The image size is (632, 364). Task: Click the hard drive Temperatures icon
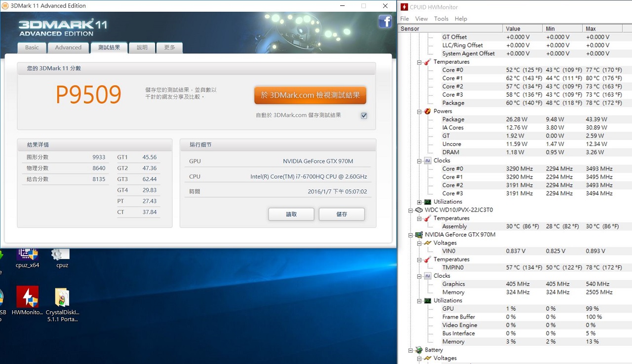point(428,218)
